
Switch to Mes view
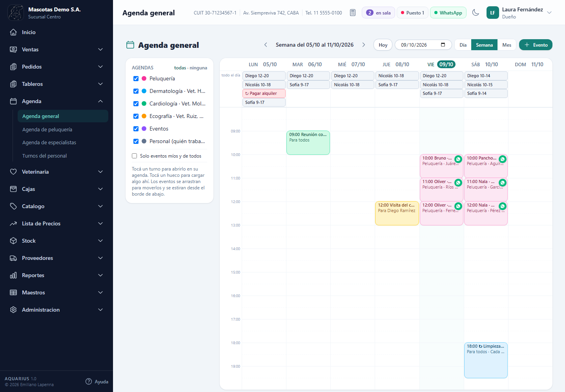click(507, 45)
